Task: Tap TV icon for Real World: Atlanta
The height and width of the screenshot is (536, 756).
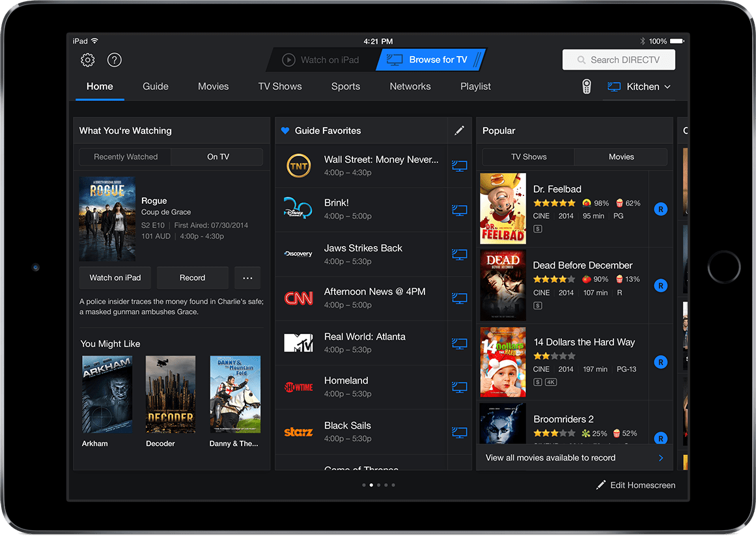Action: (460, 343)
